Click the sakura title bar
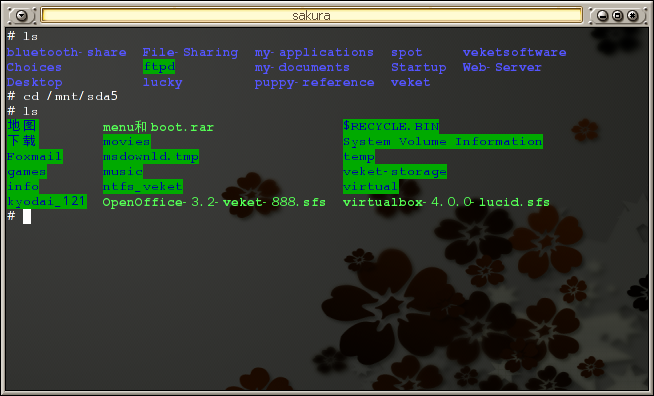Screen dimensions: 654x396 [x=312, y=15]
